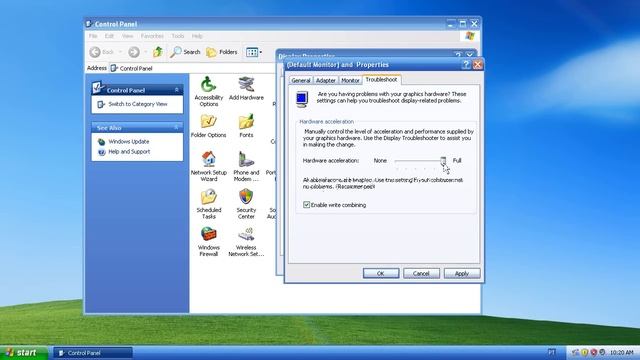Switch to the General tab
640x360 pixels.
(x=301, y=80)
